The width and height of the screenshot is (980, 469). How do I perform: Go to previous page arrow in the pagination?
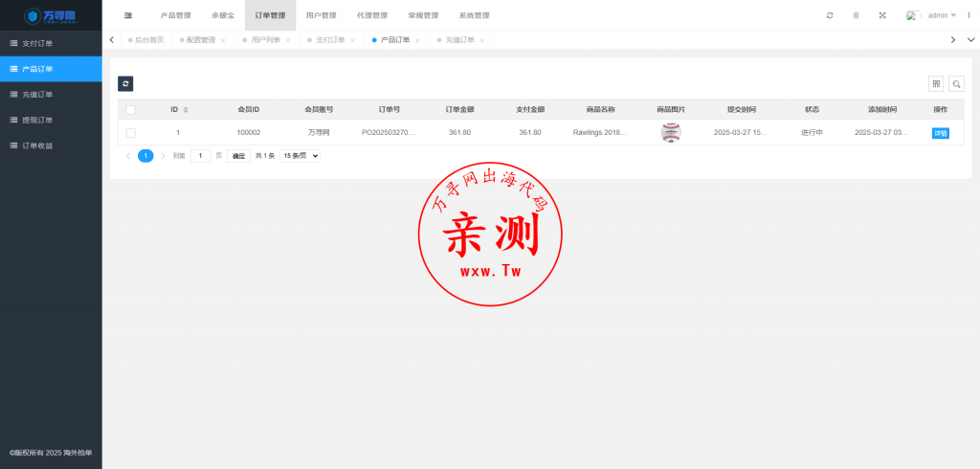point(128,156)
